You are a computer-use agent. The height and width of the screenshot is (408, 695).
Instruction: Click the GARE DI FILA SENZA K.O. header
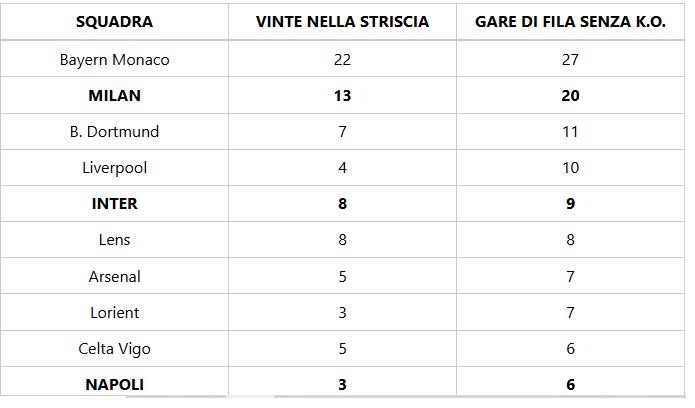coord(570,22)
